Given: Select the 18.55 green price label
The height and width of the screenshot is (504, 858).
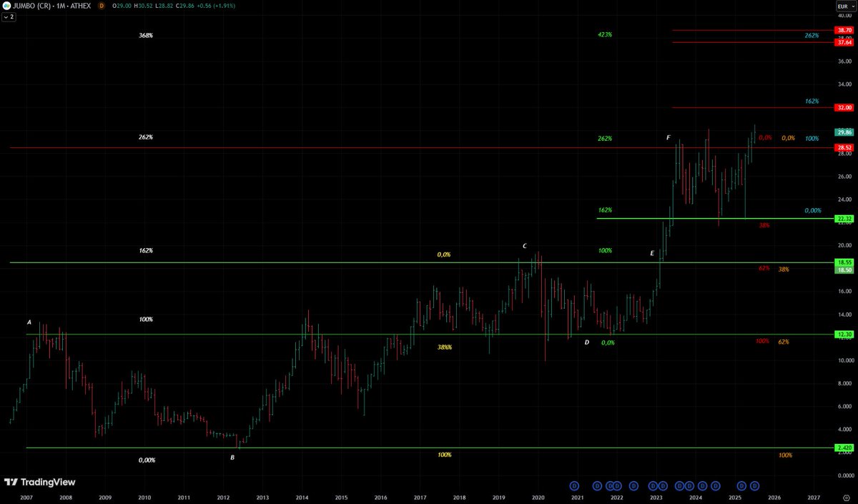Looking at the screenshot, I should click(844, 262).
